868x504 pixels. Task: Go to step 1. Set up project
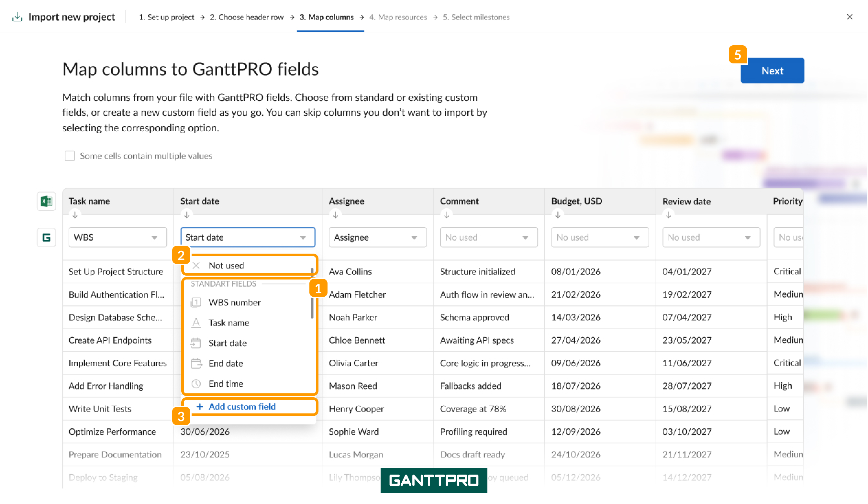coord(166,17)
